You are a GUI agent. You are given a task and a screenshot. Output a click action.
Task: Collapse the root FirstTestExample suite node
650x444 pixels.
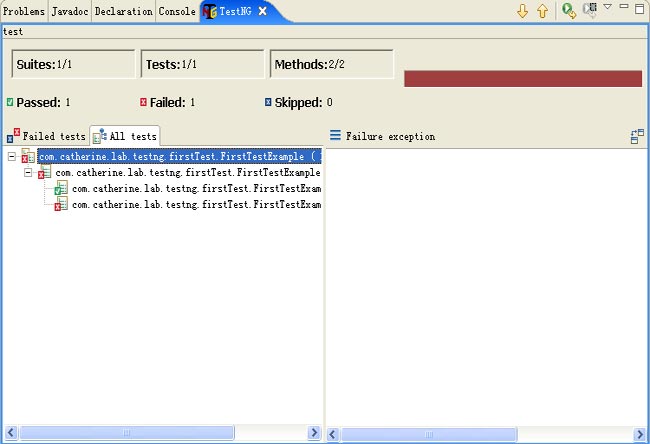pos(12,157)
